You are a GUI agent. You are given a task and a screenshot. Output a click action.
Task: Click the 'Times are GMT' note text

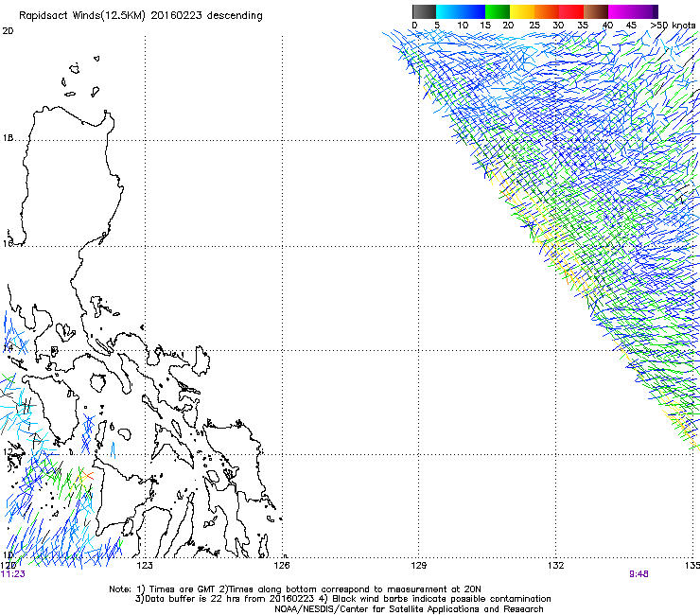183,589
